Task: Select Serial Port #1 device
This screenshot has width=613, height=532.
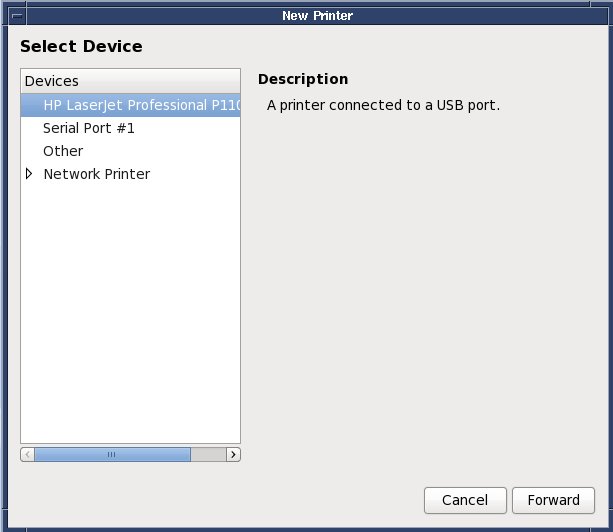Action: [89, 128]
